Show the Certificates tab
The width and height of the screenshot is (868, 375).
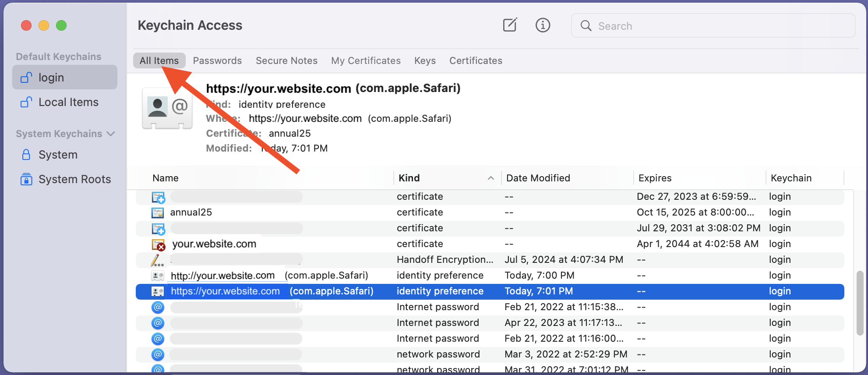click(476, 60)
